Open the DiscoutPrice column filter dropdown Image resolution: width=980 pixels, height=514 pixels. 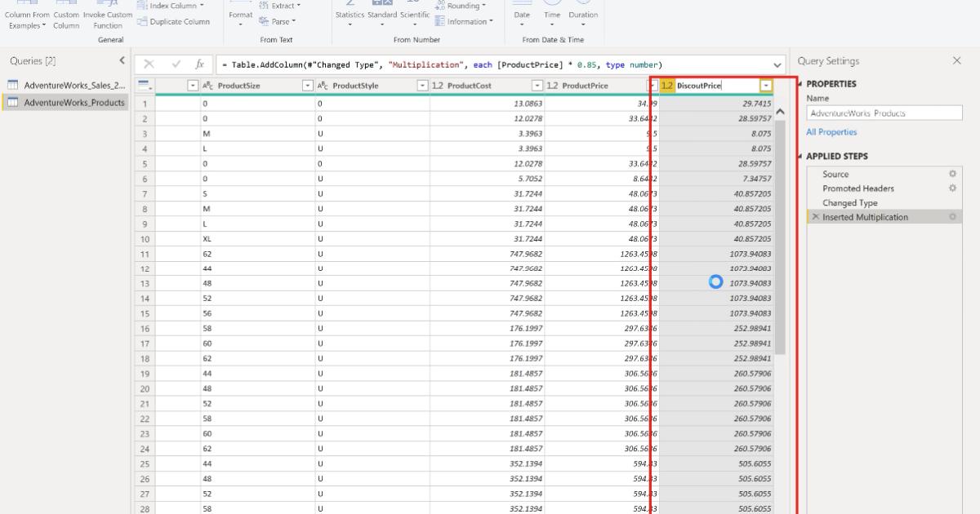coord(764,84)
